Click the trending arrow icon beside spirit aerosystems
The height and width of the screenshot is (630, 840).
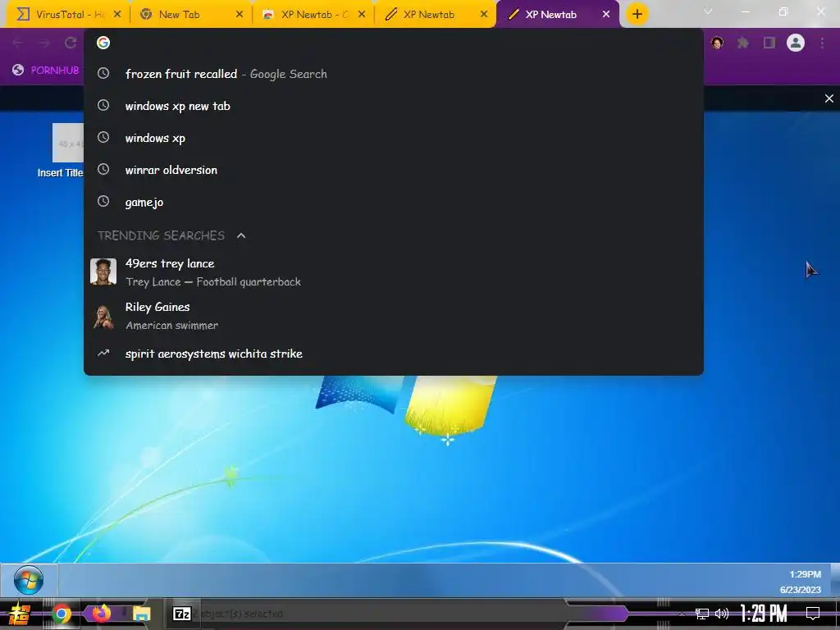tap(103, 353)
